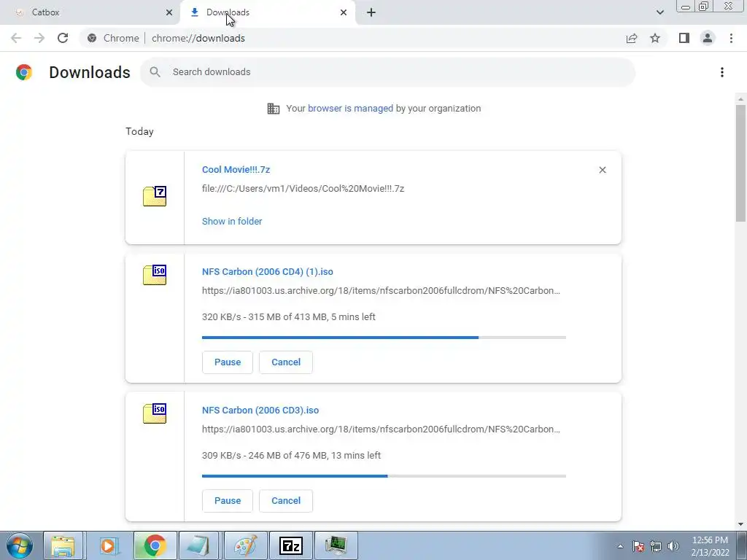The image size is (747, 560).
Task: Reload the downloads page
Action: point(63,38)
